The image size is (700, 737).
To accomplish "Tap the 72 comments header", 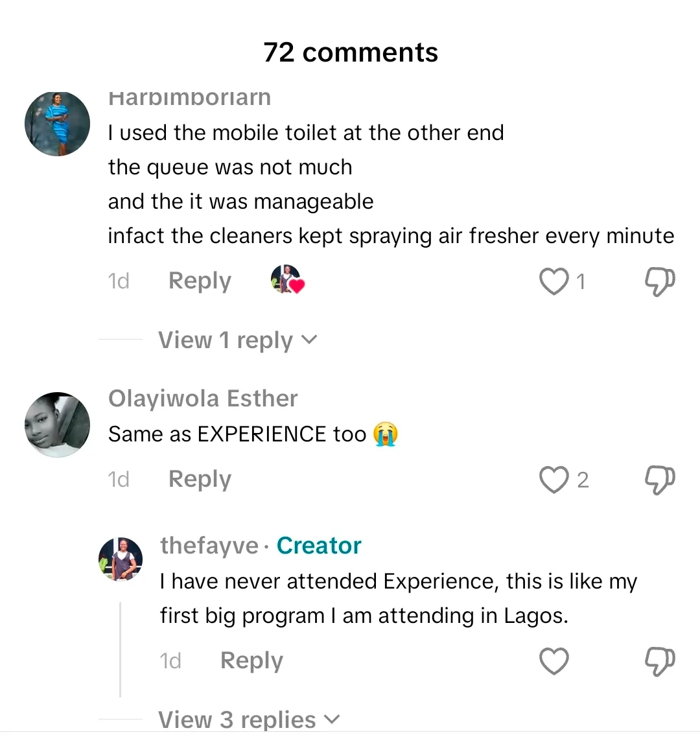I will point(351,53).
